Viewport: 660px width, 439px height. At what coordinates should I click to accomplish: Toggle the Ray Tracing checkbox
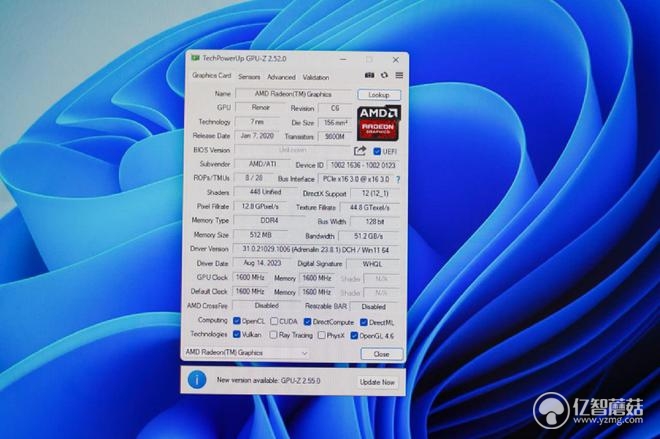click(x=274, y=335)
